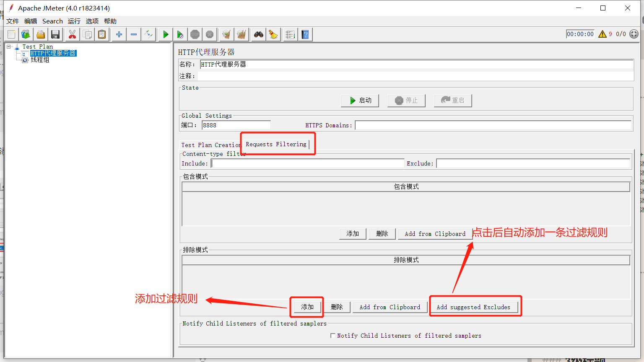The image size is (644, 362).
Task: Focus the 名称 input field
Action: pos(416,65)
